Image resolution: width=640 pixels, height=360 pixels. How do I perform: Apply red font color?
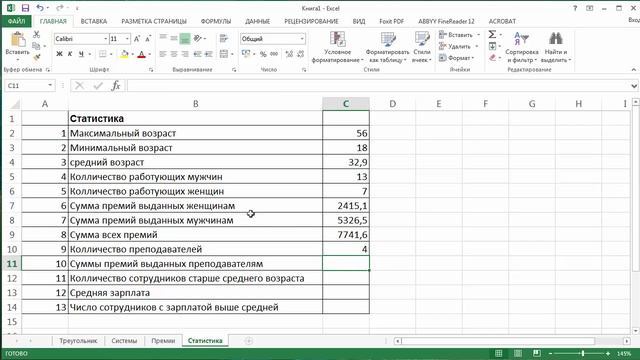pos(141,54)
